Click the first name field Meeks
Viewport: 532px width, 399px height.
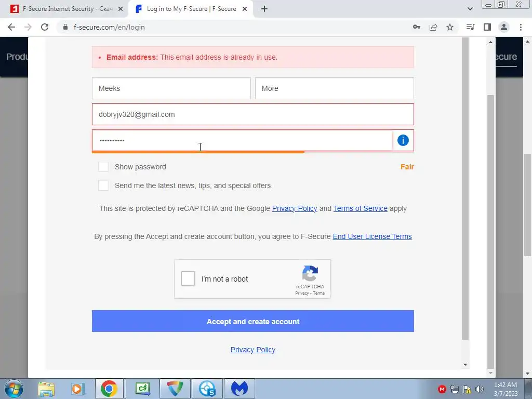[171, 88]
